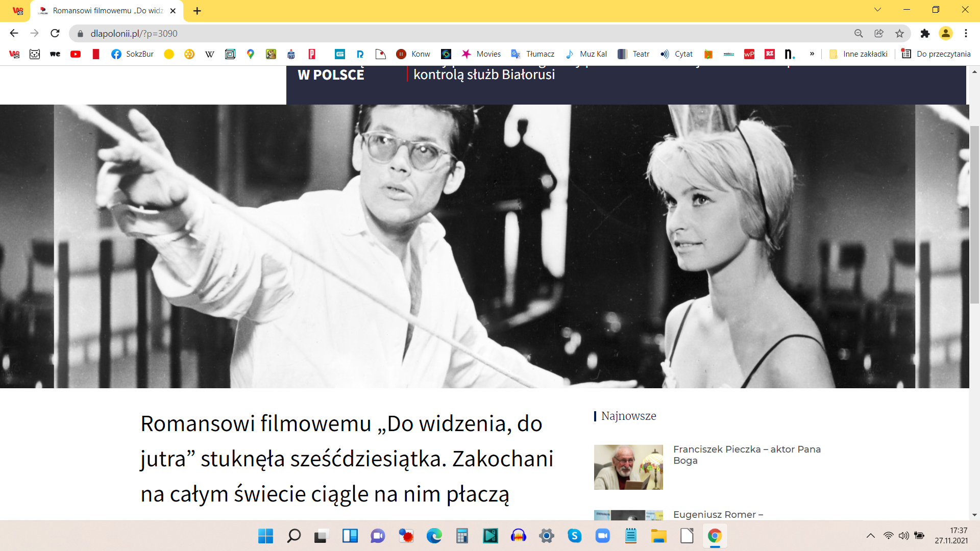This screenshot has width=980, height=551.
Task: Expand the system tray hidden icons arrow
Action: (x=871, y=536)
